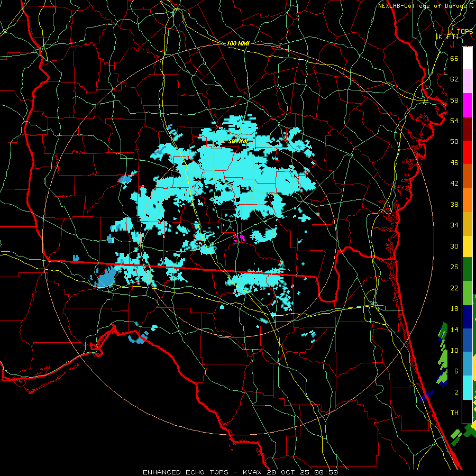Click the "6" scale value label

[x=456, y=371]
